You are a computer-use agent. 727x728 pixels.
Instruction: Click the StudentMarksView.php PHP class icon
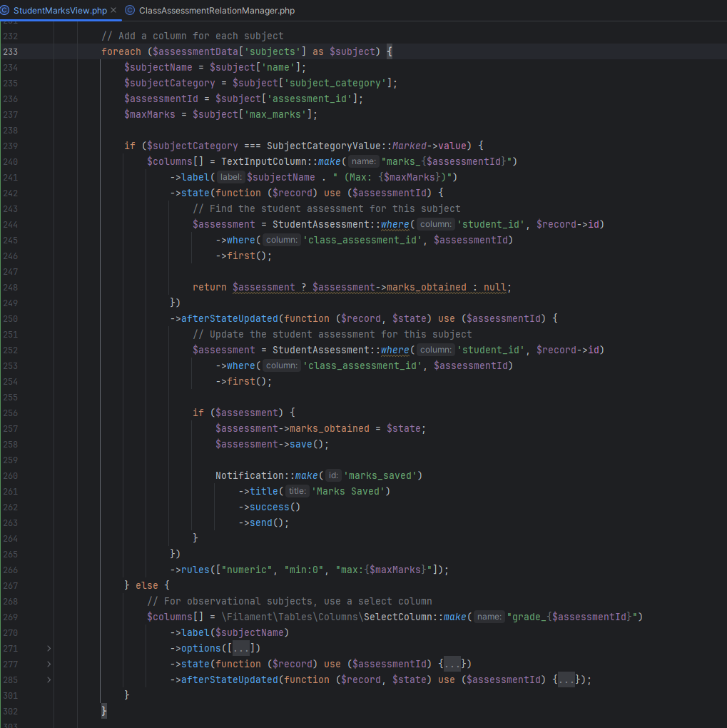(6, 11)
